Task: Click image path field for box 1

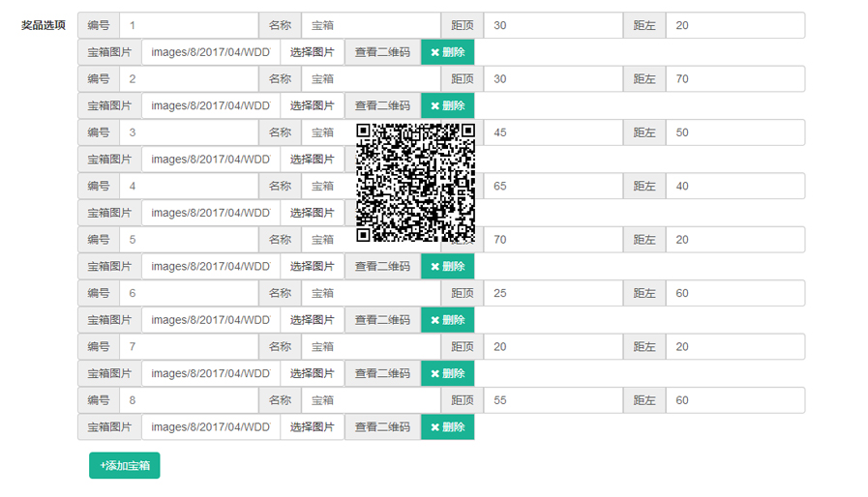Action: tap(211, 52)
